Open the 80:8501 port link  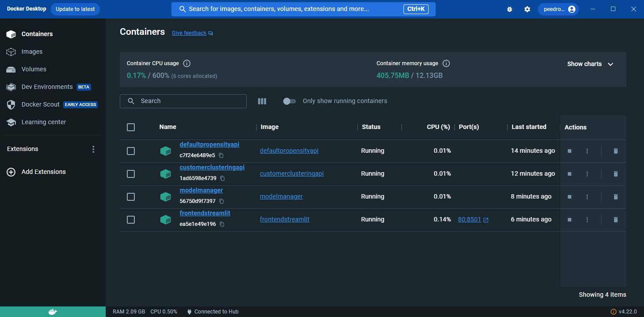pyautogui.click(x=470, y=219)
